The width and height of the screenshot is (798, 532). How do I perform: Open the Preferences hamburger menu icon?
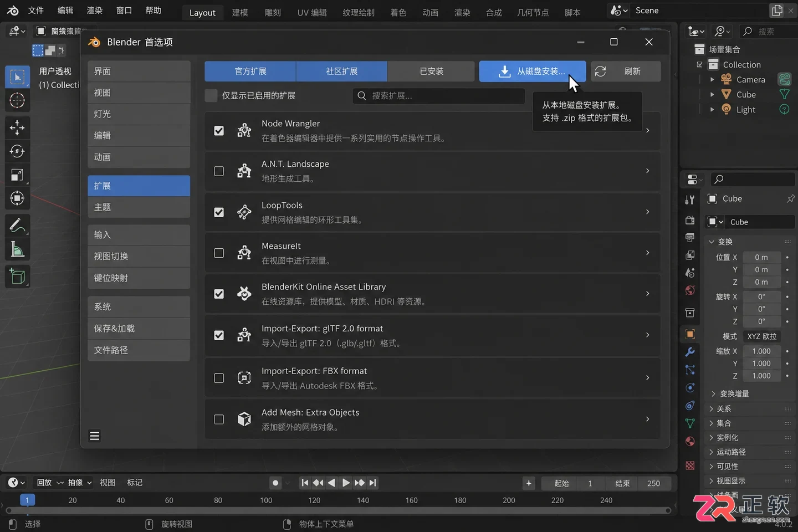click(95, 436)
